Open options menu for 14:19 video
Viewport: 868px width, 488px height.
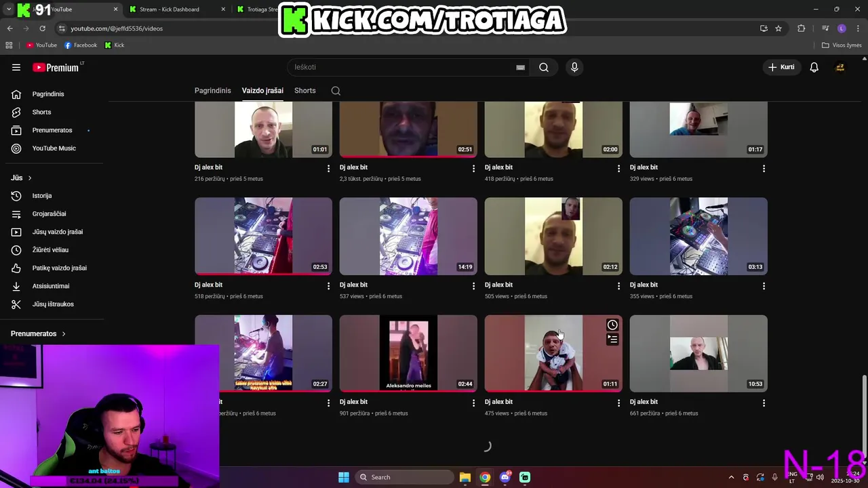point(473,286)
